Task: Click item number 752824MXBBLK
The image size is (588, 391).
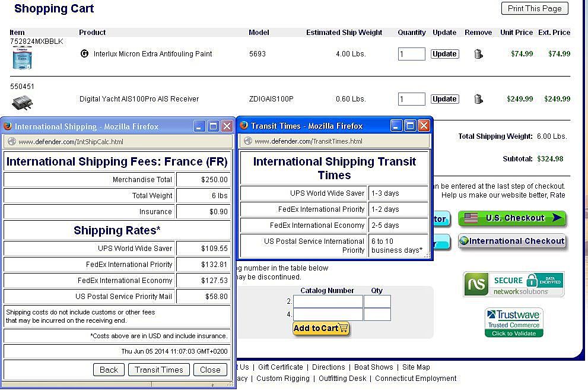Action: [x=36, y=42]
